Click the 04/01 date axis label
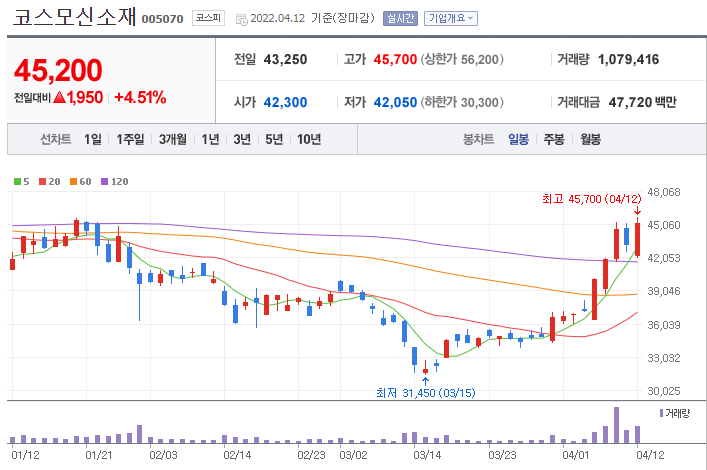Image resolution: width=707 pixels, height=470 pixels. point(575,455)
